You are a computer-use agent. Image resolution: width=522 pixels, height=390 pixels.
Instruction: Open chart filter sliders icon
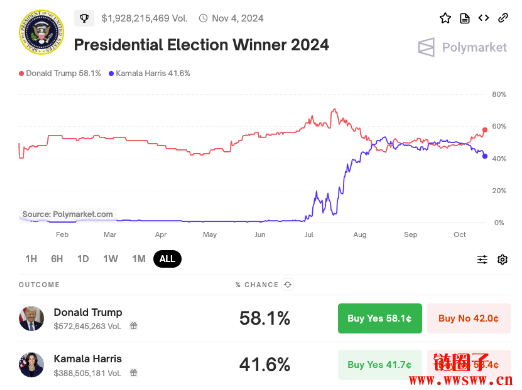point(482,259)
